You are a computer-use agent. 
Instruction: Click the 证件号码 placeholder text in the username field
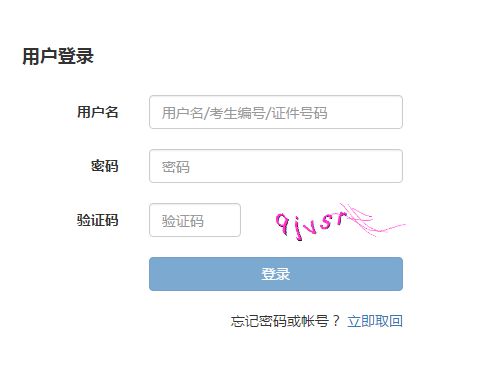point(299,113)
